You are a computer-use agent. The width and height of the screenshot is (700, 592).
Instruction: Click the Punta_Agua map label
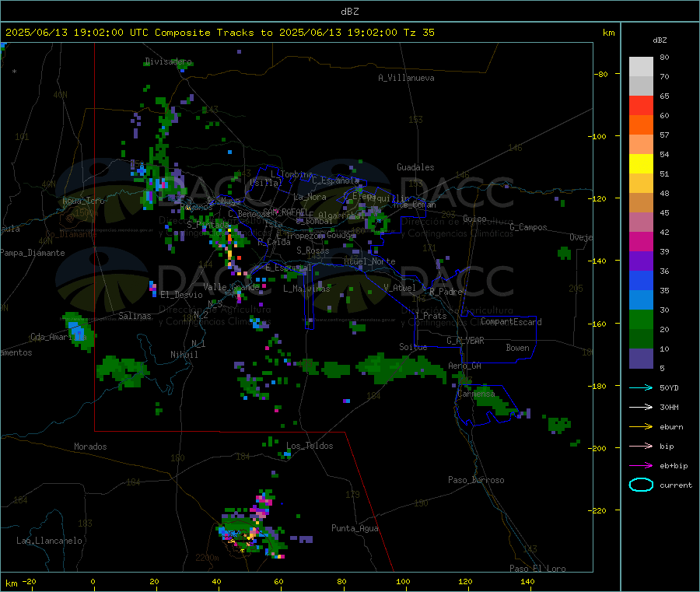pyautogui.click(x=355, y=528)
